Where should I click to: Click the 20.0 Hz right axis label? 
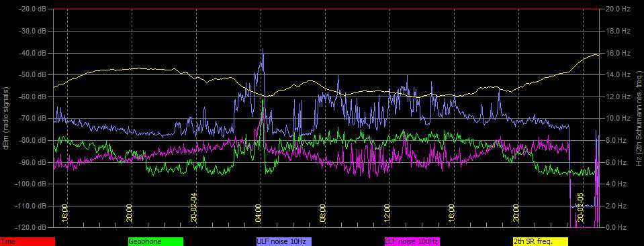pos(617,9)
